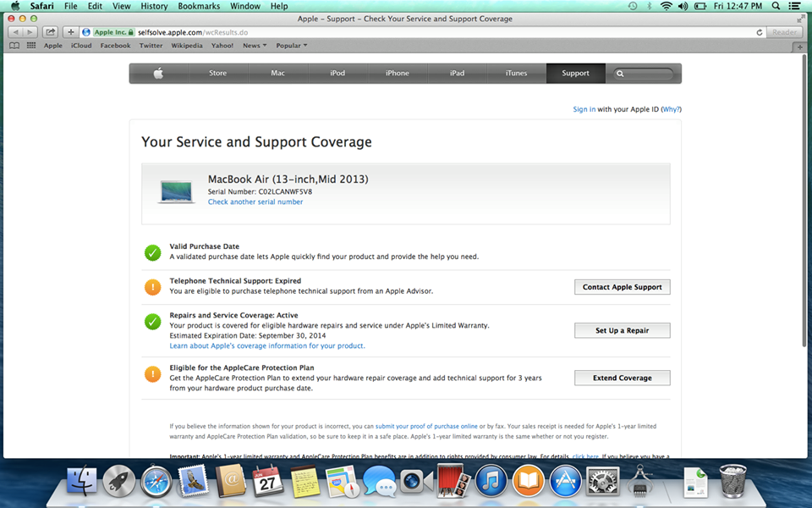This screenshot has width=812, height=508.
Task: Open the Share button in Safari toolbar
Action: click(x=50, y=32)
